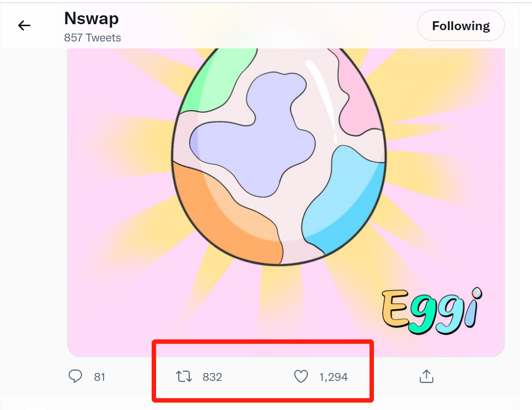532x410 pixels.
Task: Click the 857 Tweets count text
Action: coord(92,38)
